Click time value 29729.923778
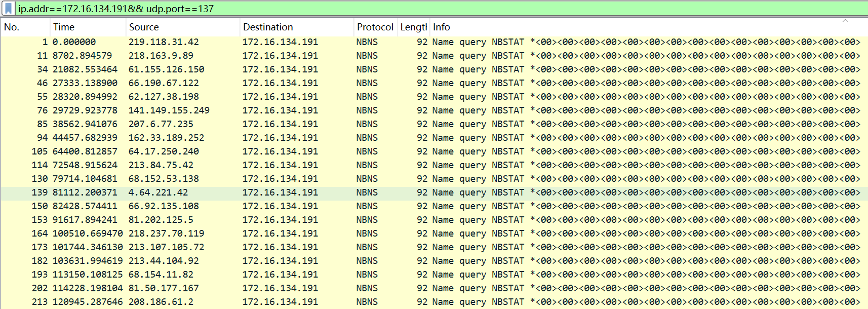The height and width of the screenshot is (309, 868). [85, 110]
